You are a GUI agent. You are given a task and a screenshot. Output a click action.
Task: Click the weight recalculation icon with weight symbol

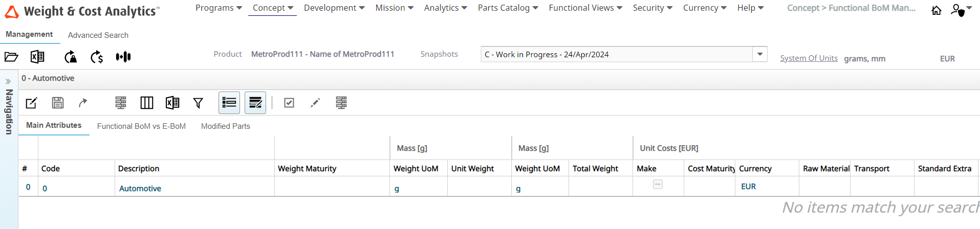tap(71, 57)
